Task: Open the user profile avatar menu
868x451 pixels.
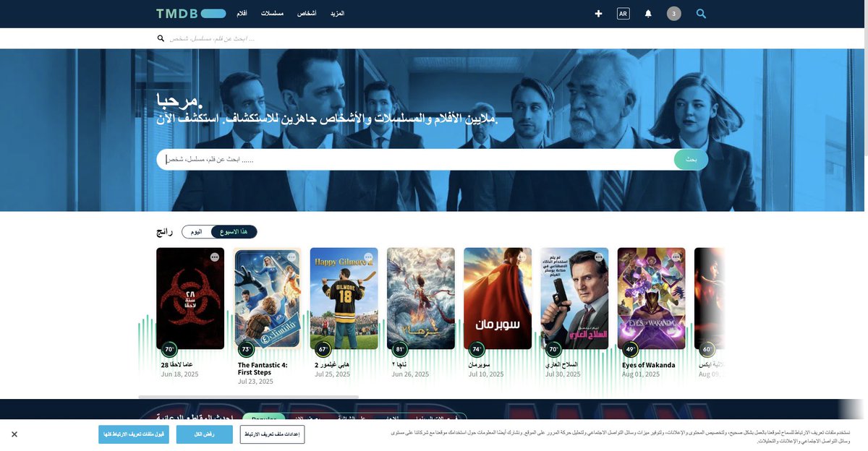Action: point(674,14)
